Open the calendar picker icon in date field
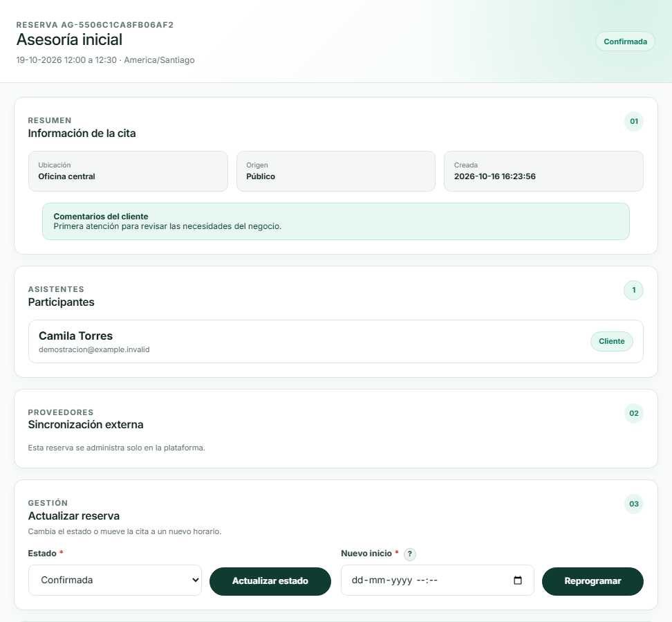 518,580
